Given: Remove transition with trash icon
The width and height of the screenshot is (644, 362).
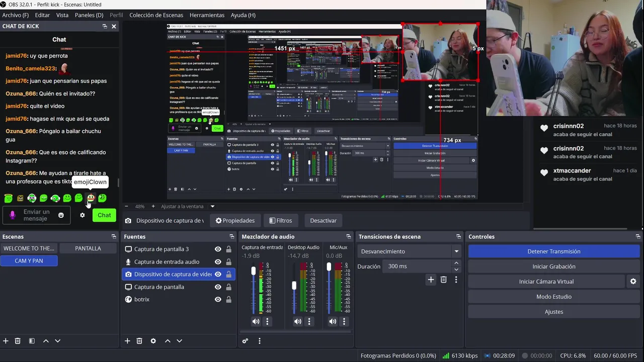Looking at the screenshot, I should pos(443,280).
